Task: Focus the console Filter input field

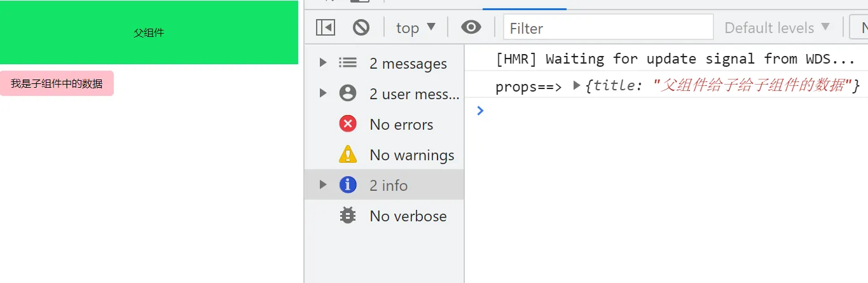Action: 609,27
